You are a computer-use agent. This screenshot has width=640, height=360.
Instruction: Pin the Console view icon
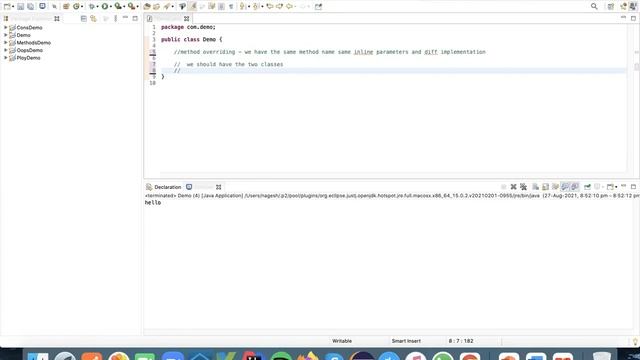point(587,187)
